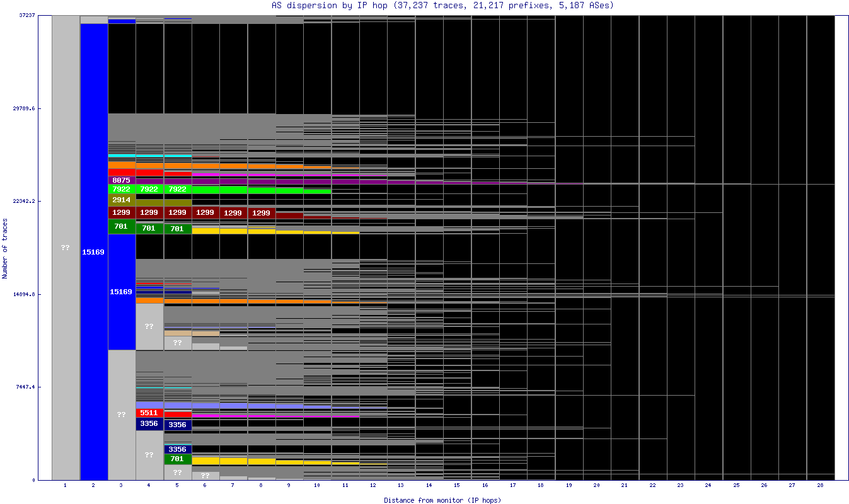Click the 37237 tick on the y-axis

coord(25,16)
